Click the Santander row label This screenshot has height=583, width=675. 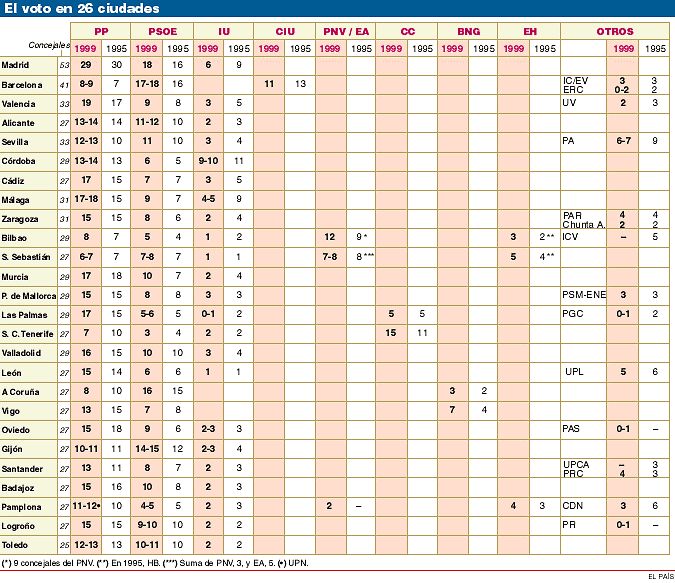22,469
